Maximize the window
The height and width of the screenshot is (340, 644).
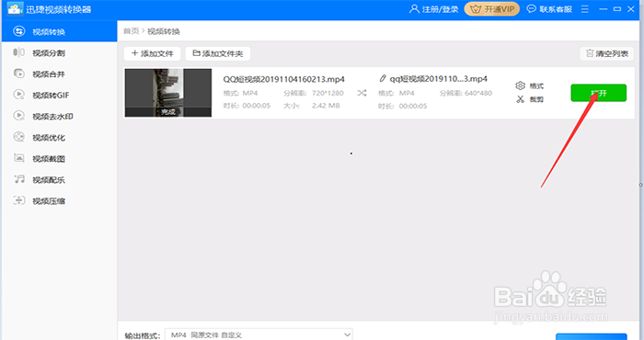point(617,9)
